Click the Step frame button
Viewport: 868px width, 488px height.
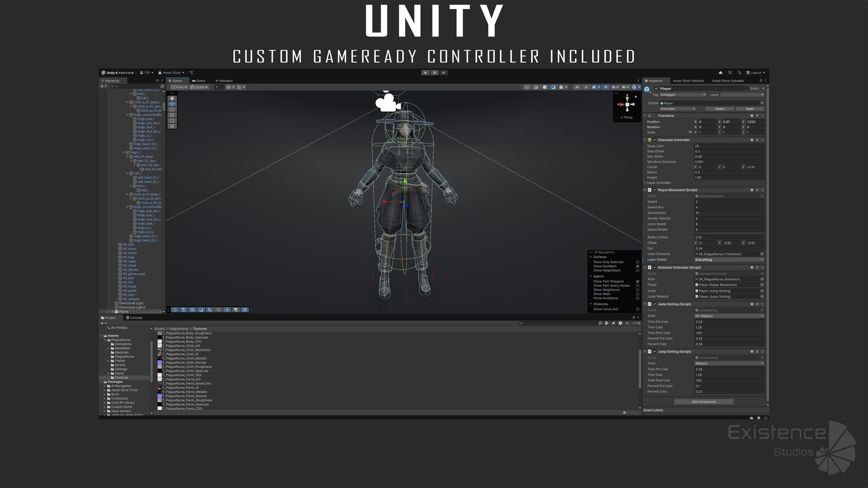coord(443,73)
